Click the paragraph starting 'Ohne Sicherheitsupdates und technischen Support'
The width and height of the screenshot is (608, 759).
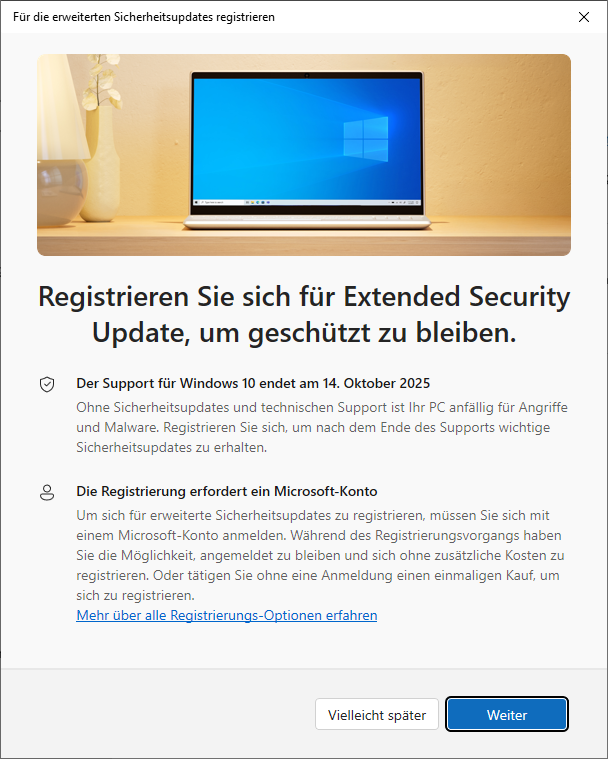[322, 427]
